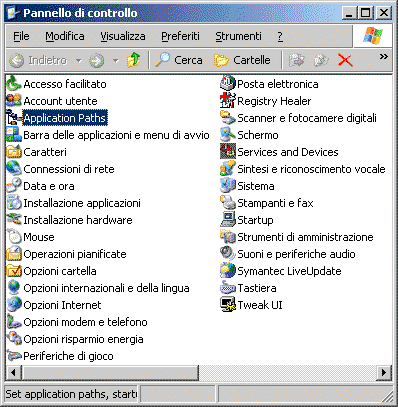Open the Modifica menu
398x407 pixels.
(x=65, y=36)
